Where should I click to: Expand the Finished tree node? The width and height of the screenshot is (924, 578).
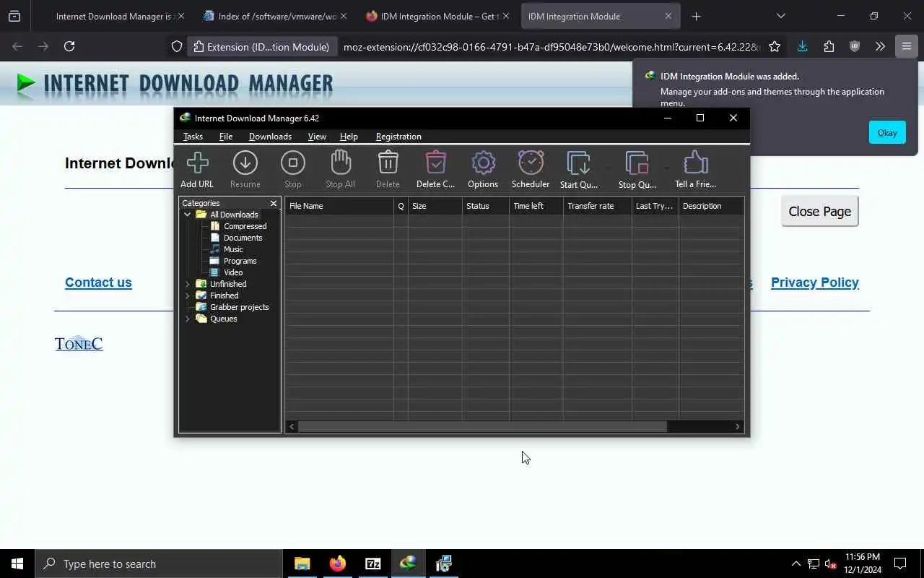pyautogui.click(x=188, y=296)
